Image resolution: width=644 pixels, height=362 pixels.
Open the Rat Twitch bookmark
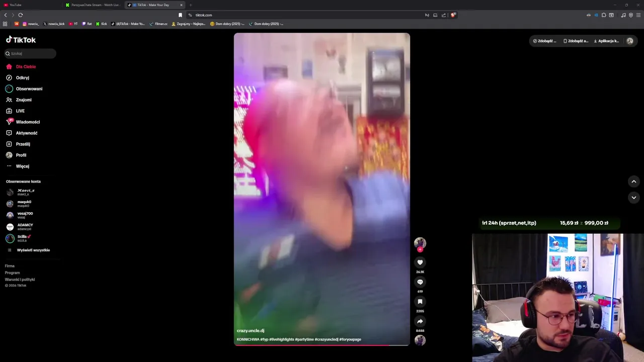pyautogui.click(x=87, y=24)
